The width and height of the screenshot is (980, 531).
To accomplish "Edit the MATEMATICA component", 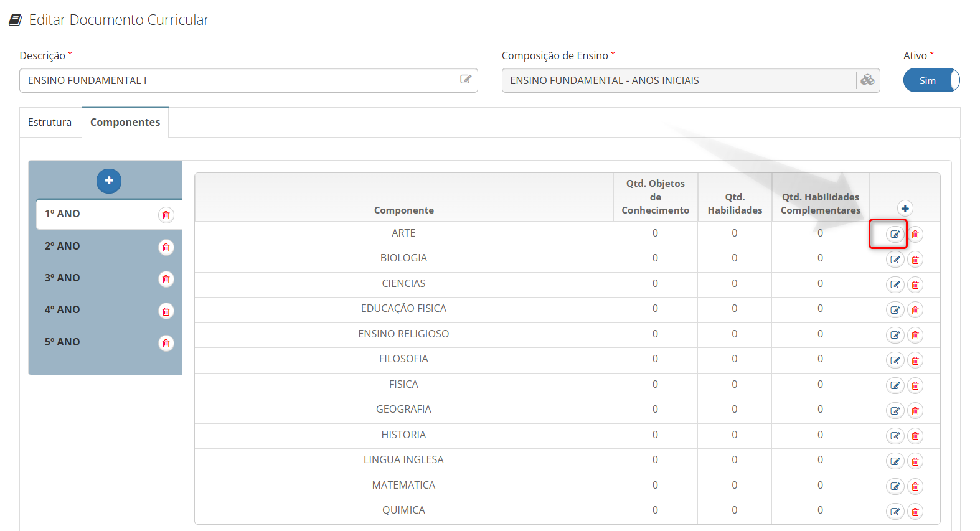I will coord(895,486).
